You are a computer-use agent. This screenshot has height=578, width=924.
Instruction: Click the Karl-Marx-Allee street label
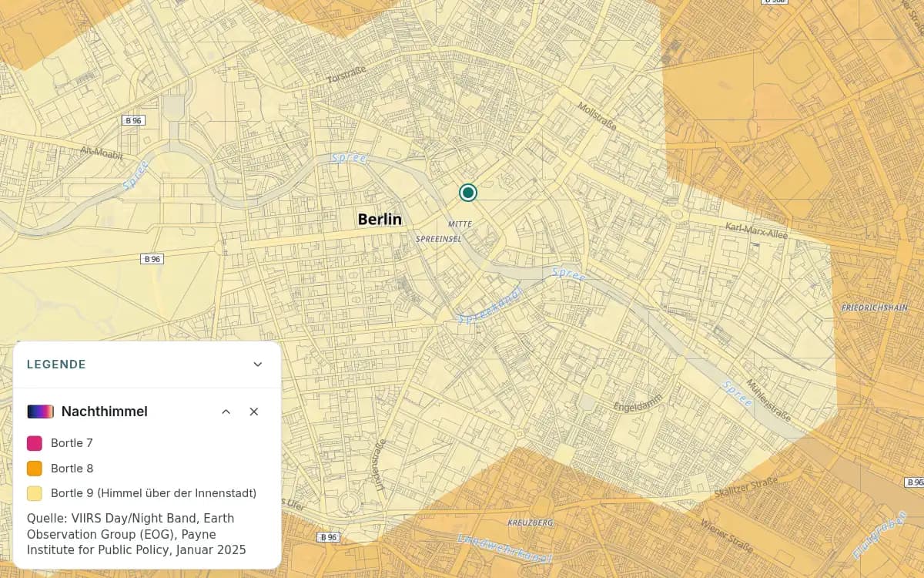756,230
